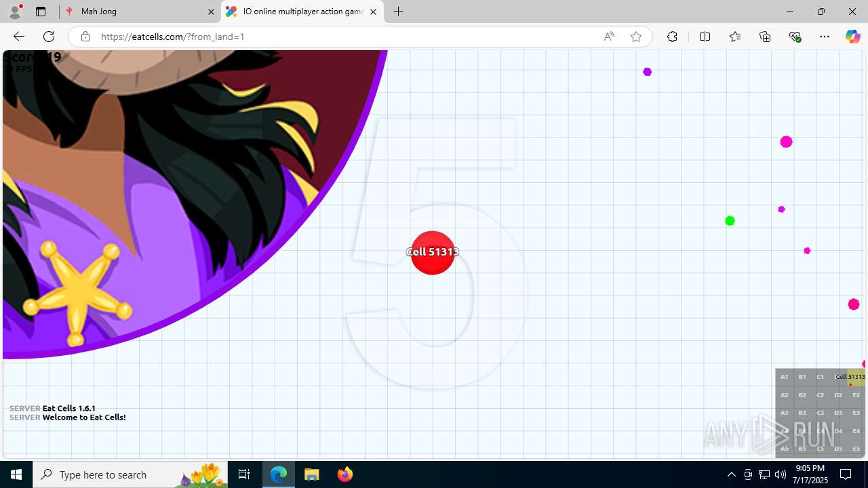Image resolution: width=868 pixels, height=488 pixels.
Task: Click the red Cell 51313 player cell
Action: (x=433, y=253)
